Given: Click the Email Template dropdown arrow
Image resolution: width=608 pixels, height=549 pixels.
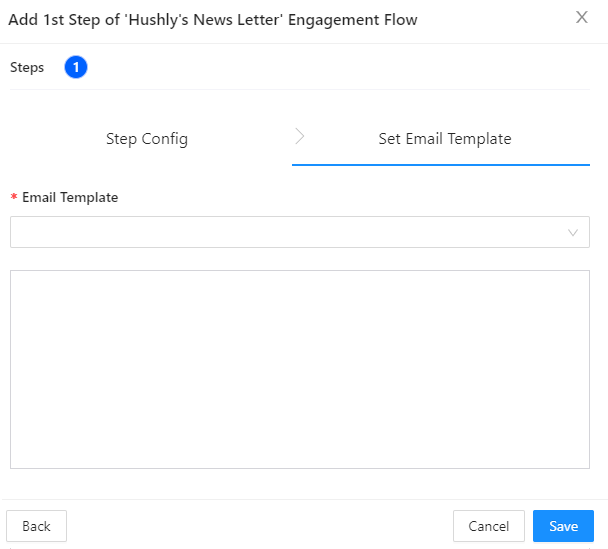Looking at the screenshot, I should pos(573,233).
